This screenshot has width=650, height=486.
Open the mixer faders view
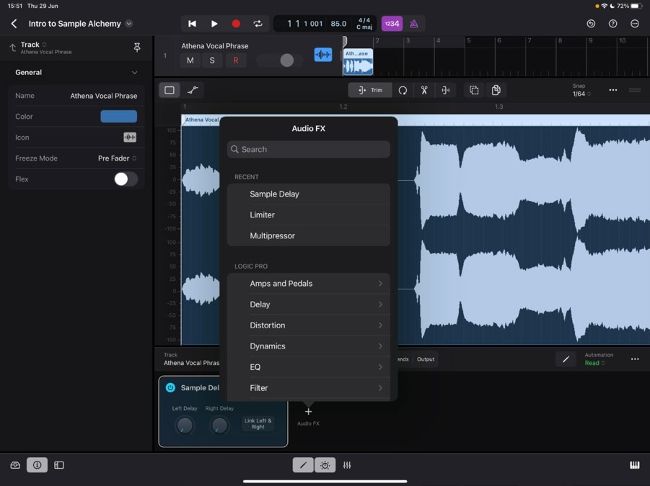point(347,465)
